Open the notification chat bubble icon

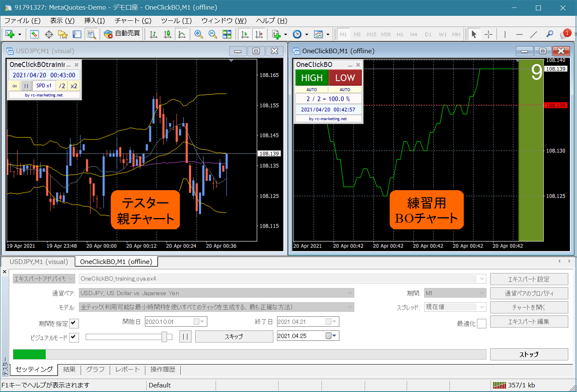(x=565, y=34)
